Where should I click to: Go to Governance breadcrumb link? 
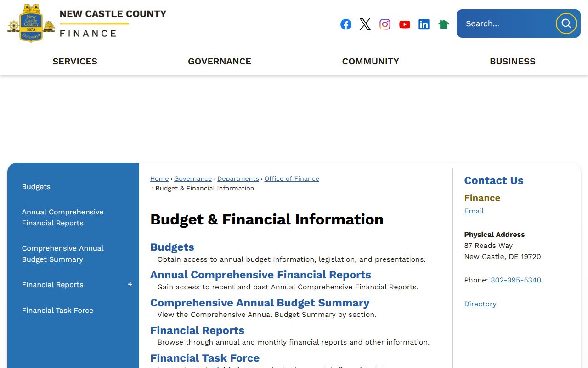[193, 178]
